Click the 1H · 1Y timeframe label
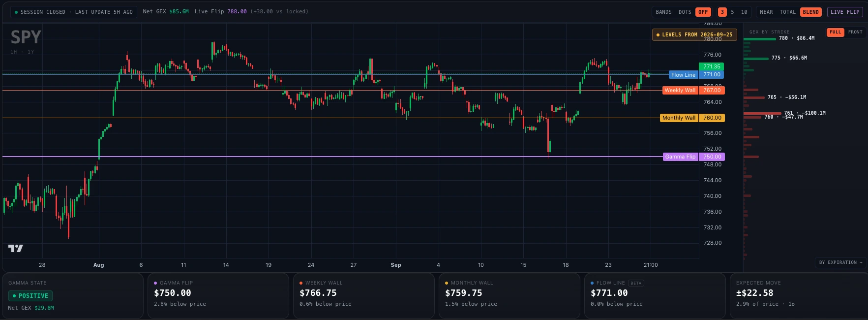 pos(22,52)
